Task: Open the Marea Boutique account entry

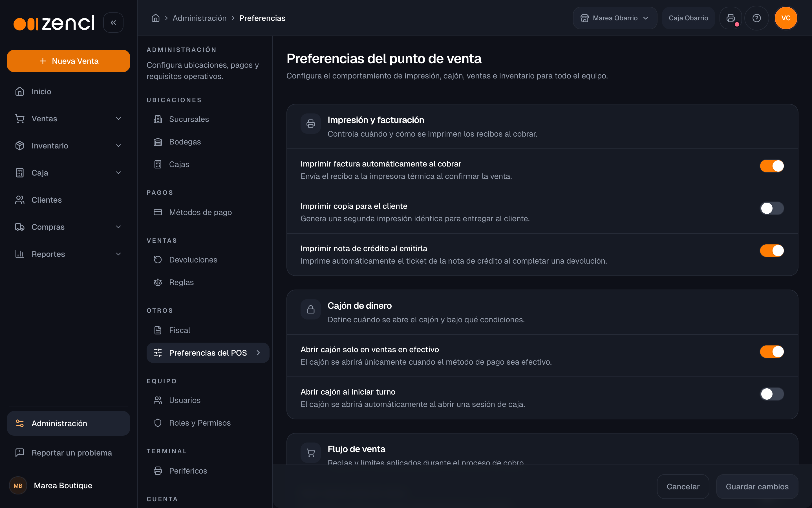Action: (x=69, y=485)
